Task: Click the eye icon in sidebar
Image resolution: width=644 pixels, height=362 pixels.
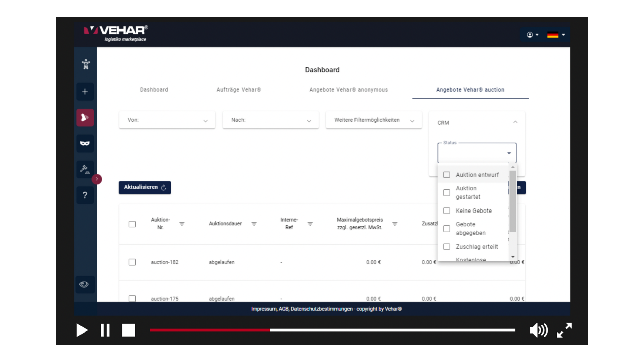Action: click(x=84, y=285)
